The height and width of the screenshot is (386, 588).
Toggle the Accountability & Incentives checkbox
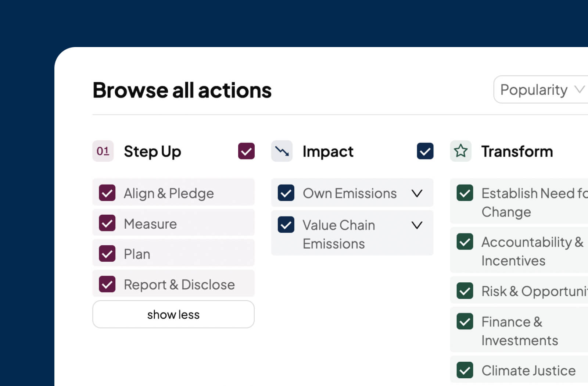(x=465, y=242)
